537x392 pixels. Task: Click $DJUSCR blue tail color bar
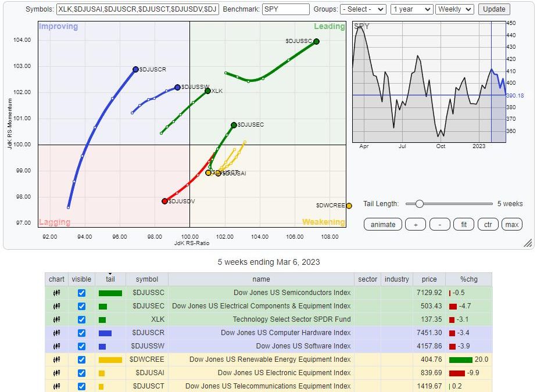tap(105, 333)
